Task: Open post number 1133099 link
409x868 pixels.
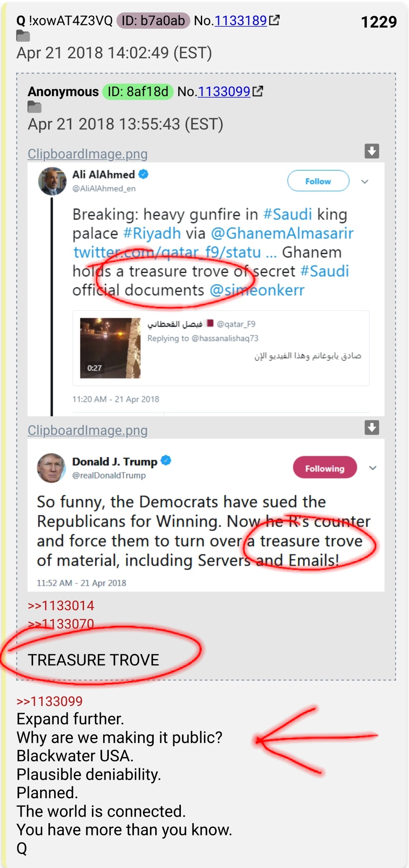Action: tap(224, 91)
